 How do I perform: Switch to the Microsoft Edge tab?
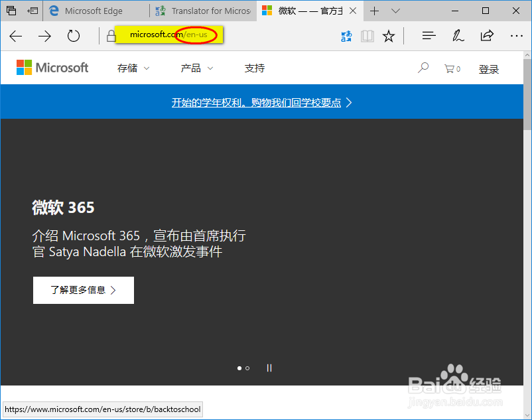click(x=96, y=11)
